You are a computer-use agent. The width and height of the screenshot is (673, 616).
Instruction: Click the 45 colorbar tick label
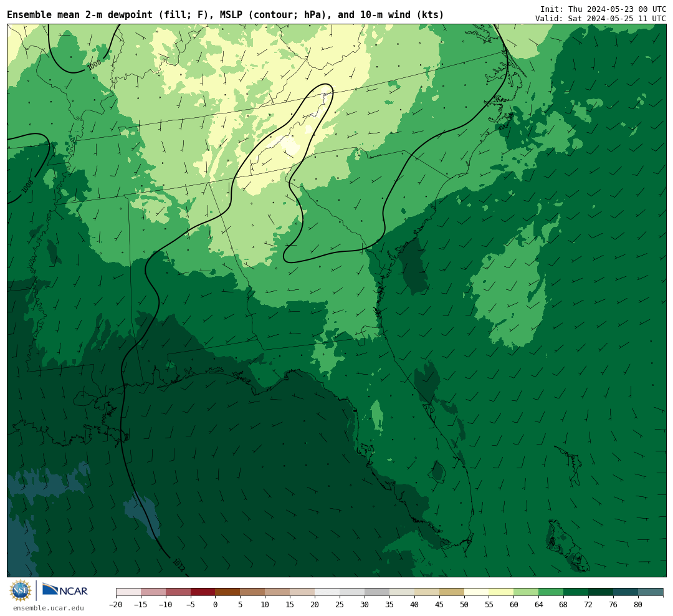[439, 604]
